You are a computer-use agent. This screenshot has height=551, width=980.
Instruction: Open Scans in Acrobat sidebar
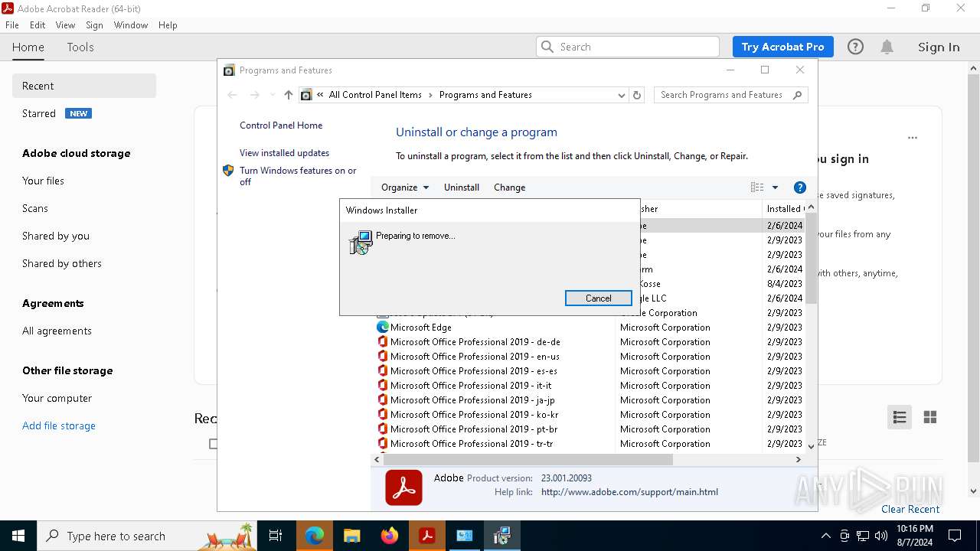[35, 208]
